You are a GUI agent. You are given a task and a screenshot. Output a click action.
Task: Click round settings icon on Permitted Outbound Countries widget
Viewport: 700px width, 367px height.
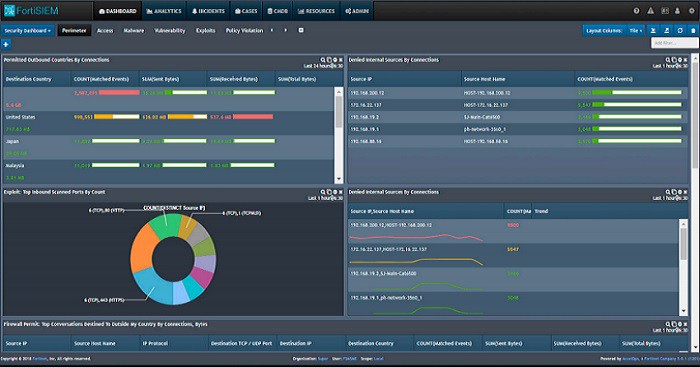pyautogui.click(x=335, y=59)
